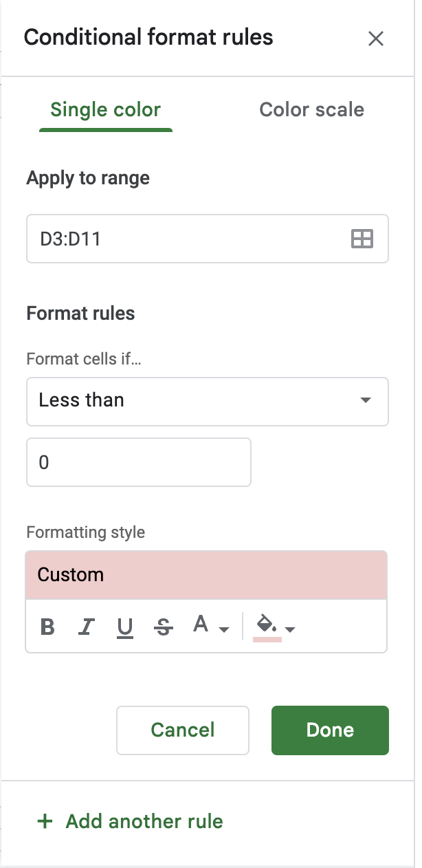Screen dimensions: 422x868
Task: Click the Custom formatting style preview
Action: tap(206, 574)
